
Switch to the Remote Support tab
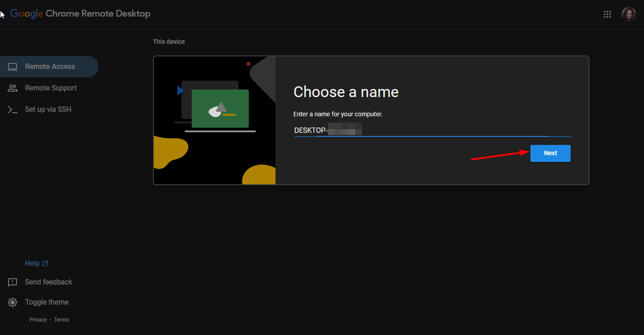pos(48,88)
